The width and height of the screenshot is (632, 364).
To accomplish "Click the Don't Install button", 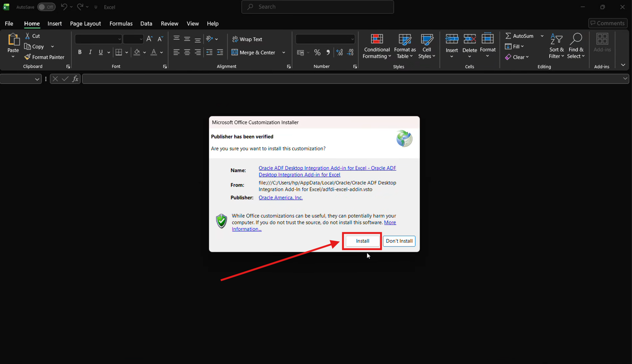I will click(x=399, y=241).
